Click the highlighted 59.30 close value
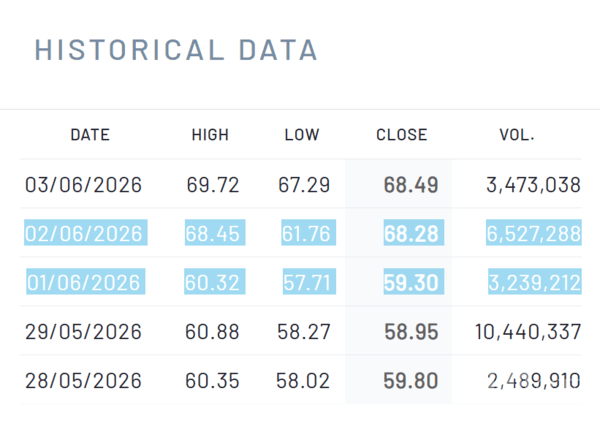Image resolution: width=600 pixels, height=421 pixels. point(413,282)
